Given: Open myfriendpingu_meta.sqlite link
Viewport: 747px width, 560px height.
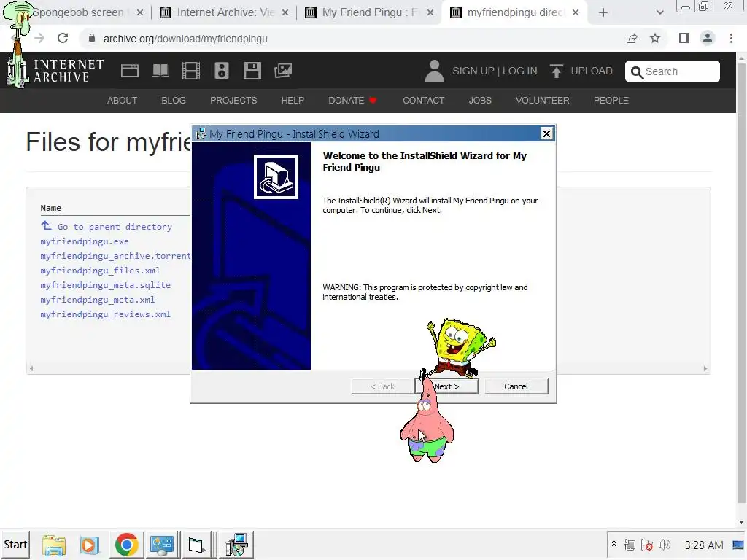Looking at the screenshot, I should point(105,285).
